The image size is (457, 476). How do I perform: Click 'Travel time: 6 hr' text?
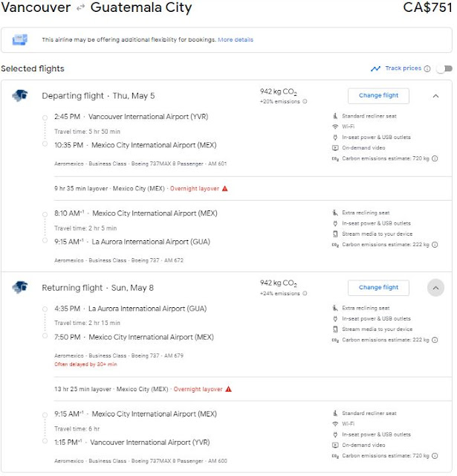(x=77, y=429)
